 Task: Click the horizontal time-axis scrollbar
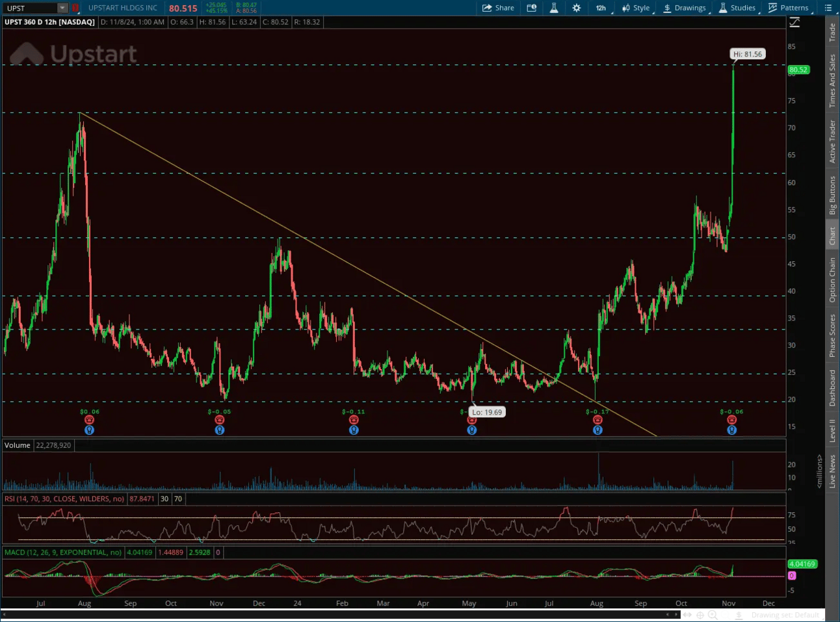tap(339, 614)
